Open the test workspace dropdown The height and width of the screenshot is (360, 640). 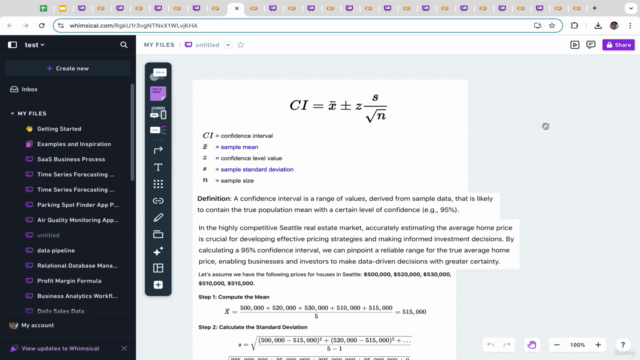(34, 45)
